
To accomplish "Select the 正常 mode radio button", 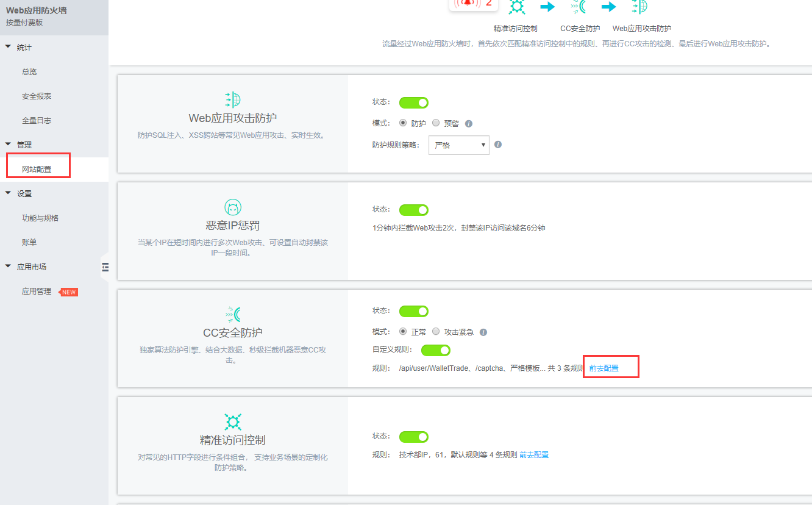I will (403, 332).
